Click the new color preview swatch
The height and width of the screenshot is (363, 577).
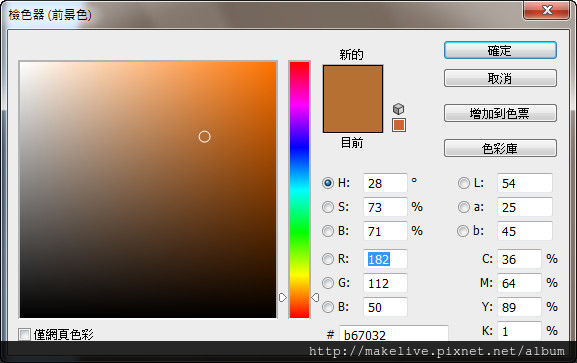click(x=353, y=82)
